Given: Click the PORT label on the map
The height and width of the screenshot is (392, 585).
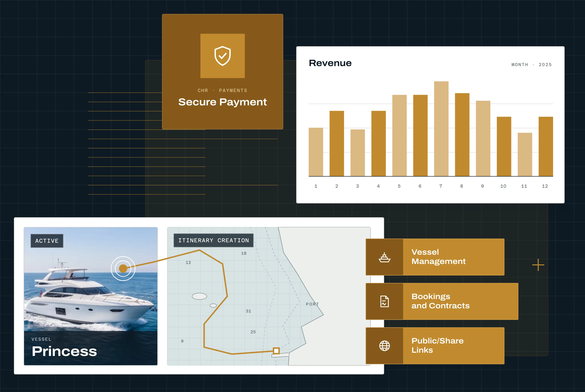Looking at the screenshot, I should coord(312,304).
